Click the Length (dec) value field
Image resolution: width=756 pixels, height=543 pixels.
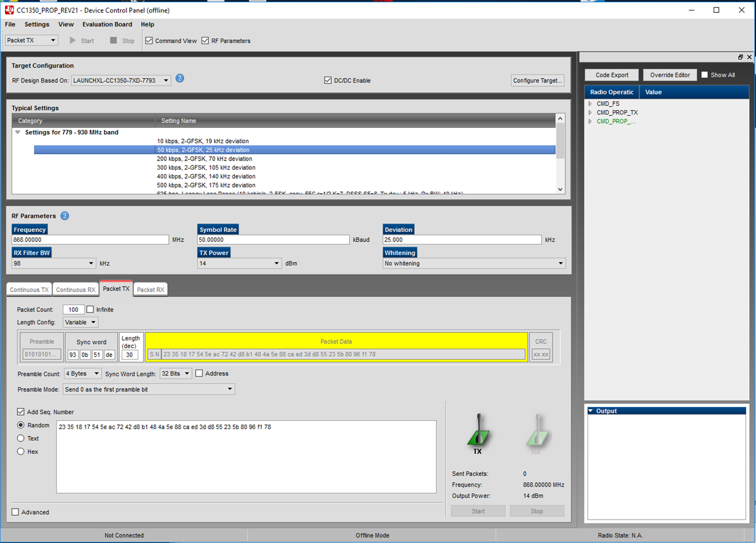130,354
